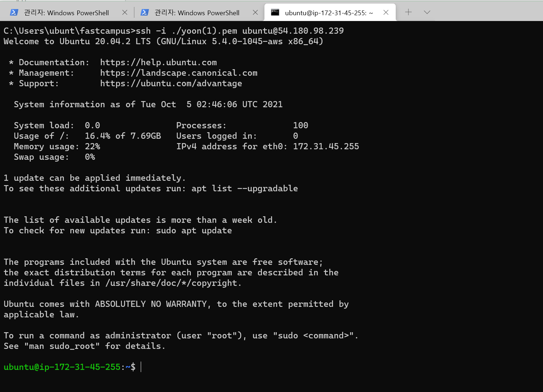Click the 'sudo apt update' command text

194,230
